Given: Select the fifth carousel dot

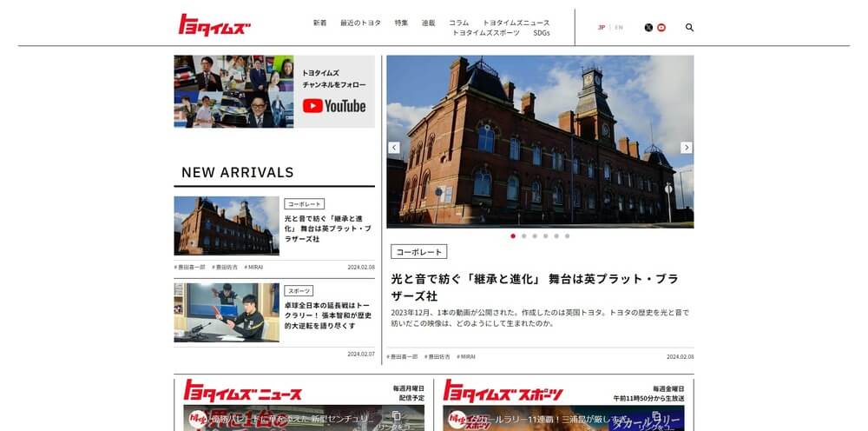Looking at the screenshot, I should 556,236.
